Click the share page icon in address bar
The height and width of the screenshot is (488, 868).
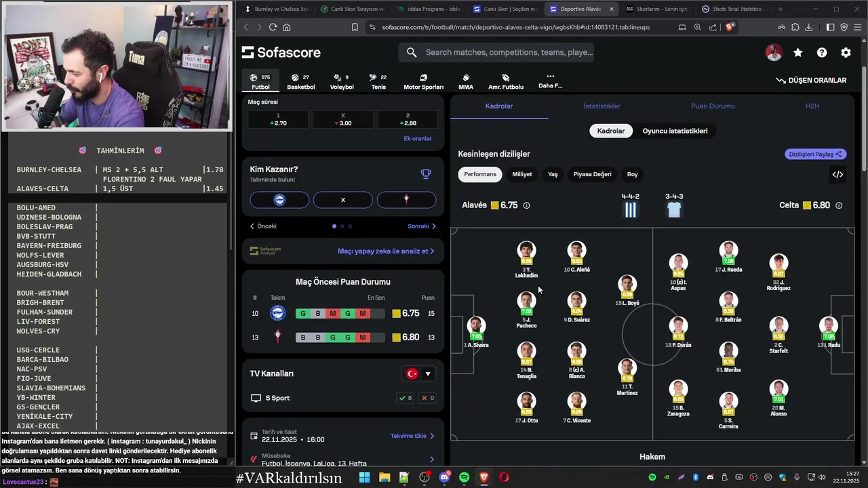point(713,27)
